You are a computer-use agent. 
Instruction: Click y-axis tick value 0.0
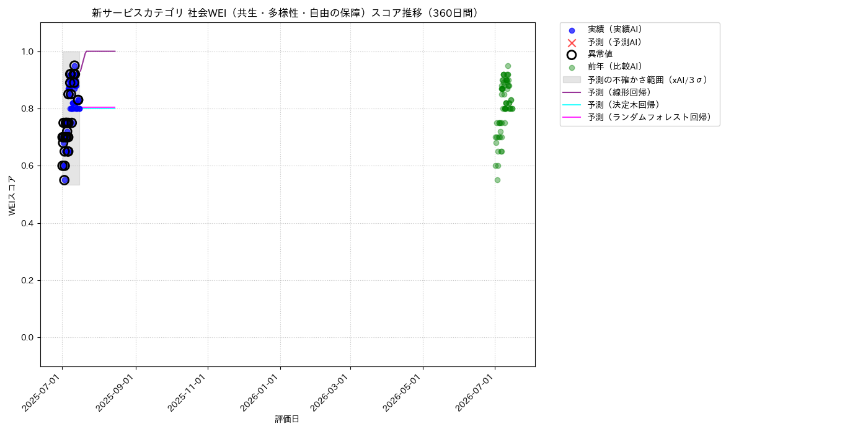[28, 337]
